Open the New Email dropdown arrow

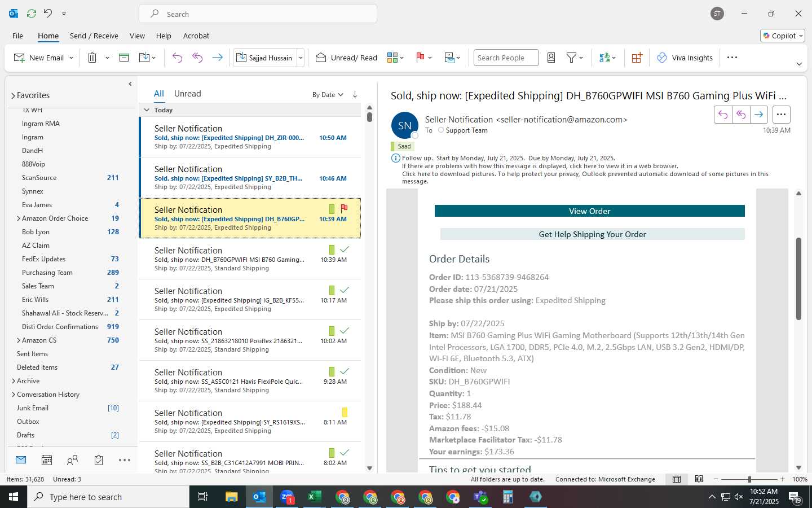click(x=71, y=58)
